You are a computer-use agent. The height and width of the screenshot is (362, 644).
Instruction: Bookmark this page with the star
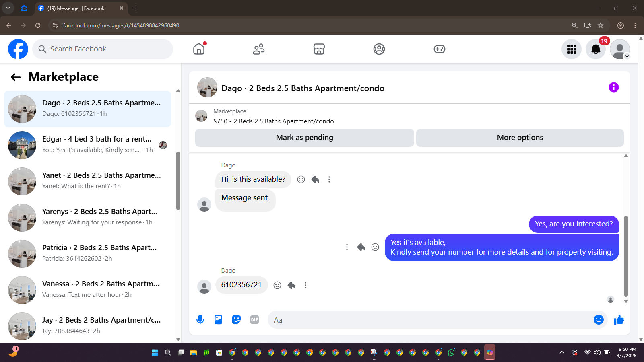(x=601, y=25)
